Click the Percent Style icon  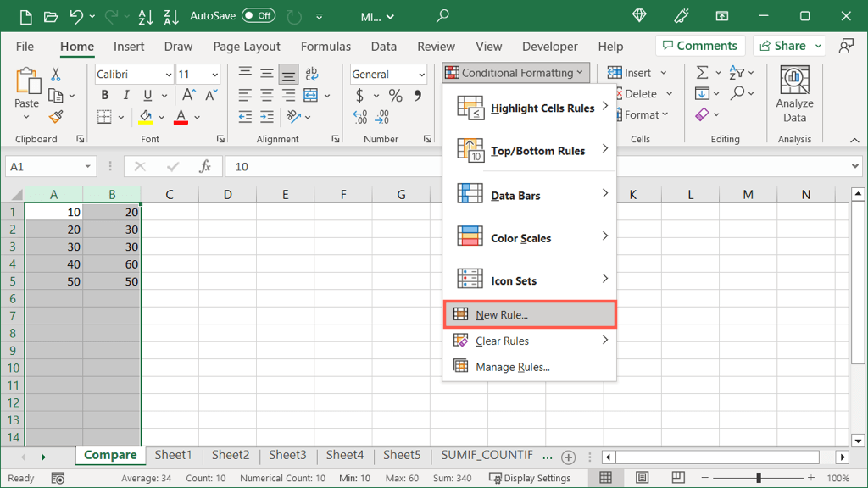point(395,96)
